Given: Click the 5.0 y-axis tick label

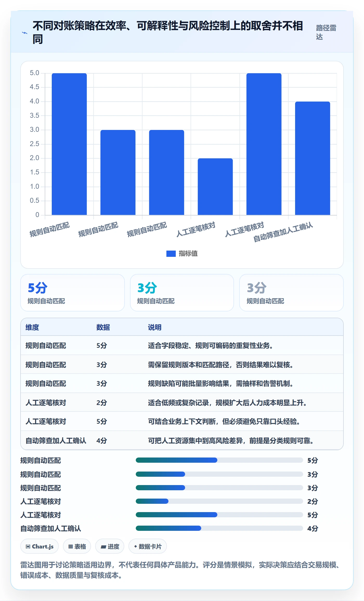Looking at the screenshot, I should coord(34,73).
